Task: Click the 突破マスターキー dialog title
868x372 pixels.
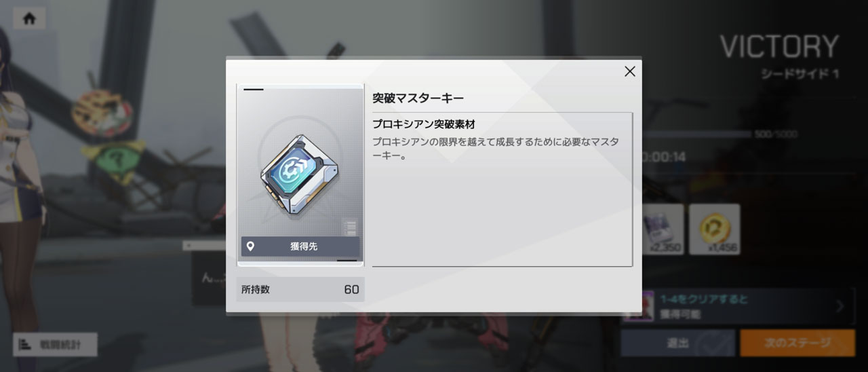Action: coord(418,98)
